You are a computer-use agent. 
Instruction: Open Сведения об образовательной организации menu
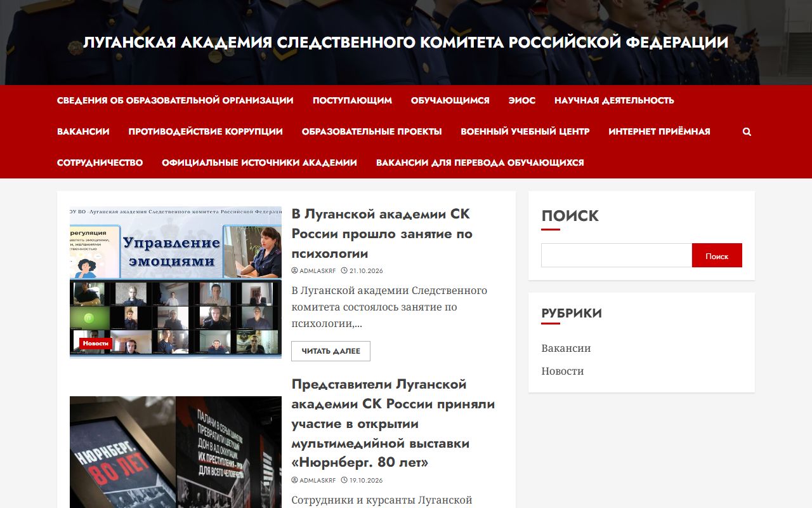[x=175, y=100]
